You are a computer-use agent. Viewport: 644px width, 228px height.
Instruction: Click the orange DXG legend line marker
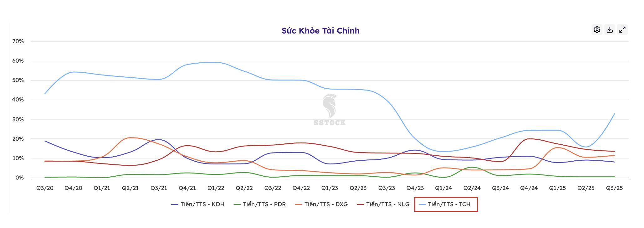coord(299,205)
